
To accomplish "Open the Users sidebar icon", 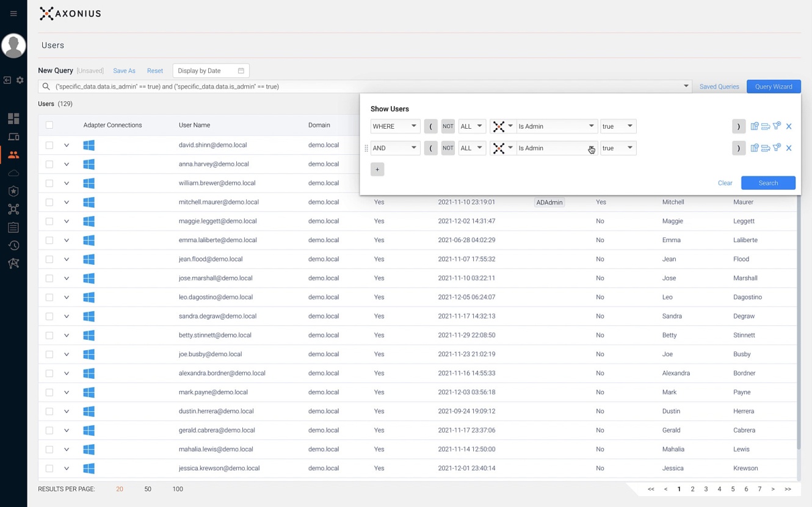I will click(x=13, y=155).
